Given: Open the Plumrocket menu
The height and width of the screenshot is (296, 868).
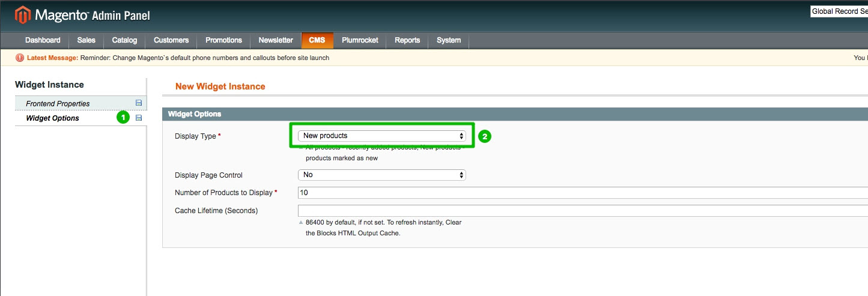Looking at the screenshot, I should click(x=360, y=40).
